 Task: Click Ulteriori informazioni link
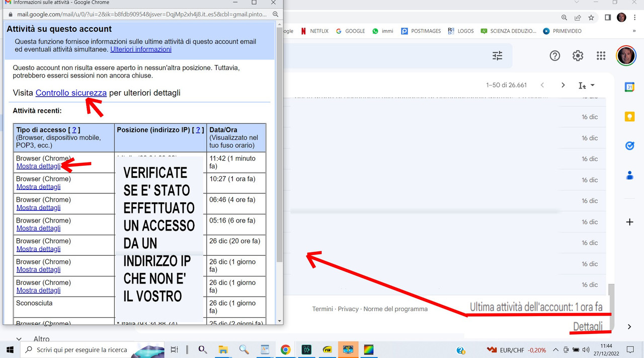point(141,49)
